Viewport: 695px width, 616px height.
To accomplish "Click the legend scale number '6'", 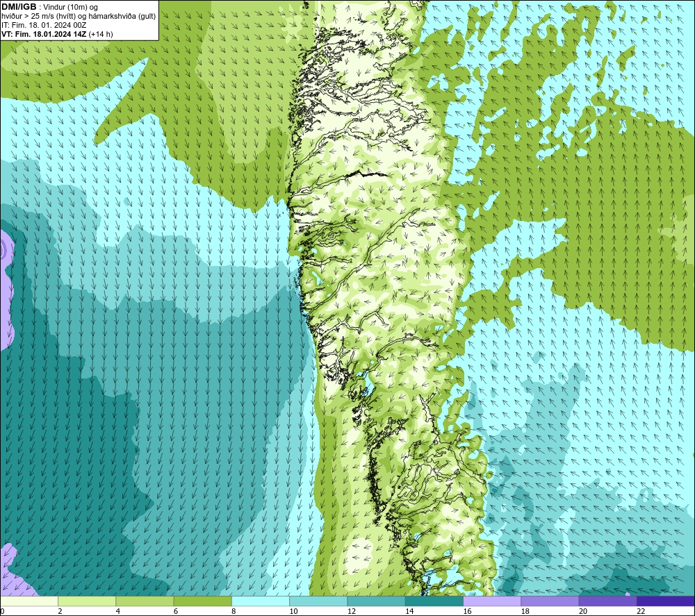I will 176,611.
